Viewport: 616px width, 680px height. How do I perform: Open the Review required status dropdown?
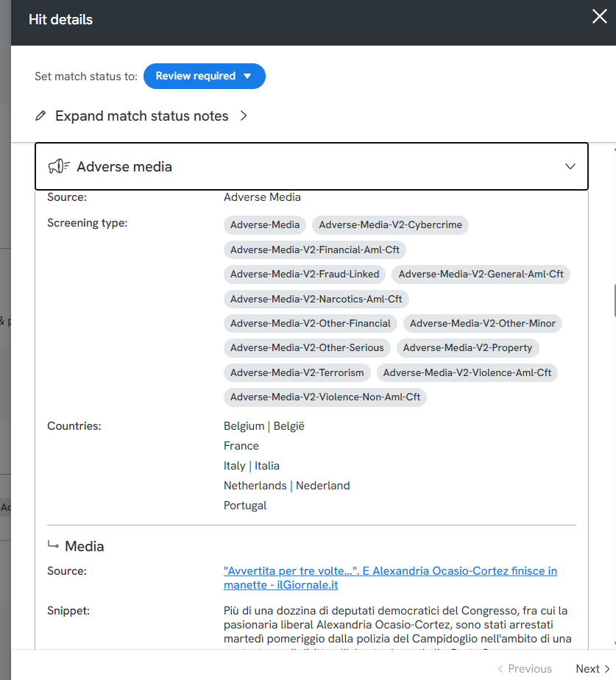(x=205, y=76)
